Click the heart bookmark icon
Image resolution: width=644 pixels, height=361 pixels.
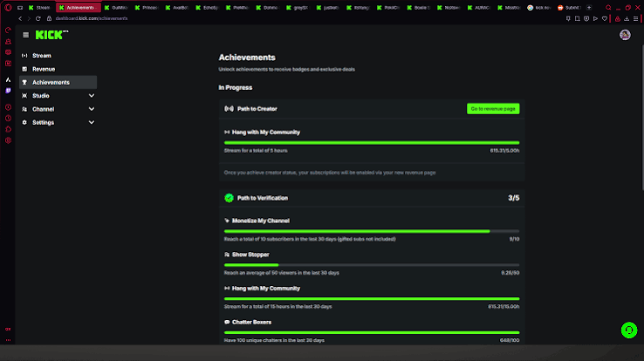point(605,18)
